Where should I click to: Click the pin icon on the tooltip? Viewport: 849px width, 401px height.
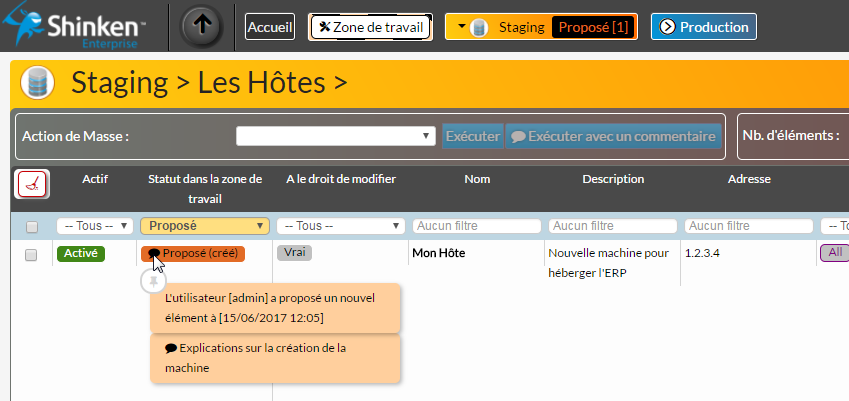tap(153, 283)
